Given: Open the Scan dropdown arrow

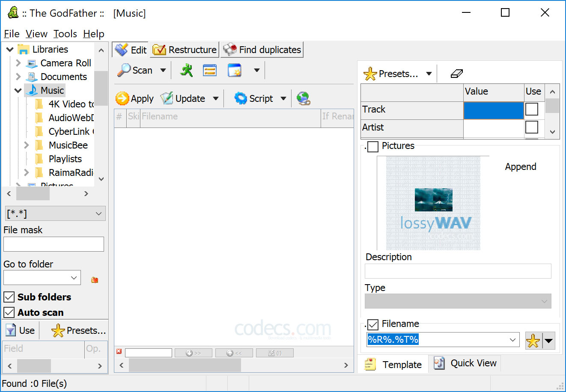Looking at the screenshot, I should tap(163, 70).
